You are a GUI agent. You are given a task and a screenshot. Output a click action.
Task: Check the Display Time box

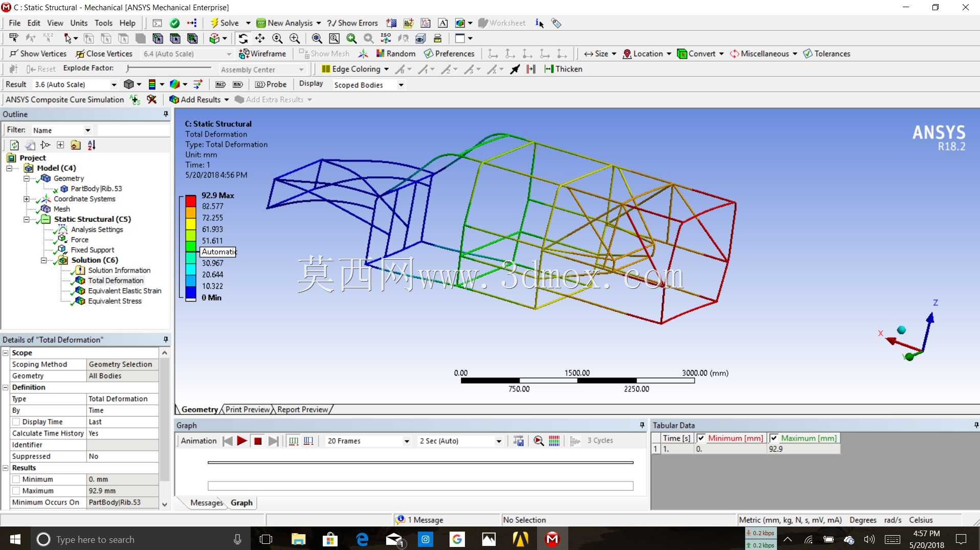click(x=16, y=422)
